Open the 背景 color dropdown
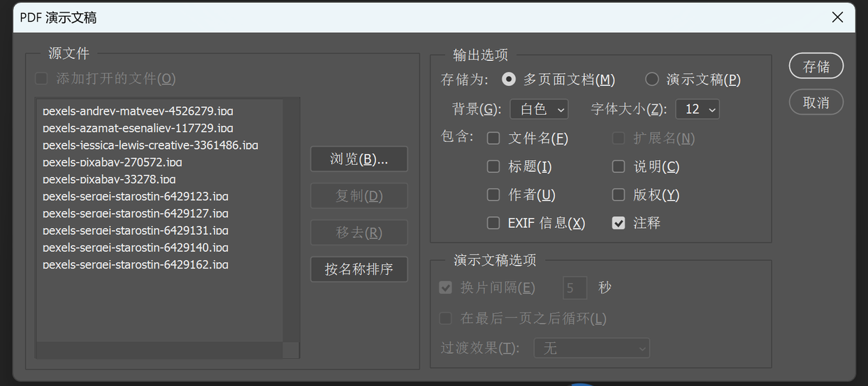 (539, 109)
